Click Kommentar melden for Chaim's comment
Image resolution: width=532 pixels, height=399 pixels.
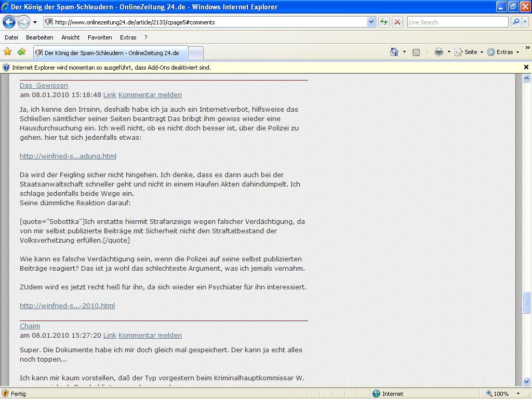150,335
